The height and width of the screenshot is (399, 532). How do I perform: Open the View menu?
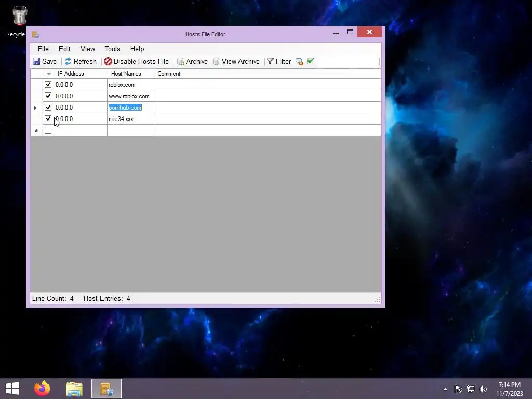[87, 49]
